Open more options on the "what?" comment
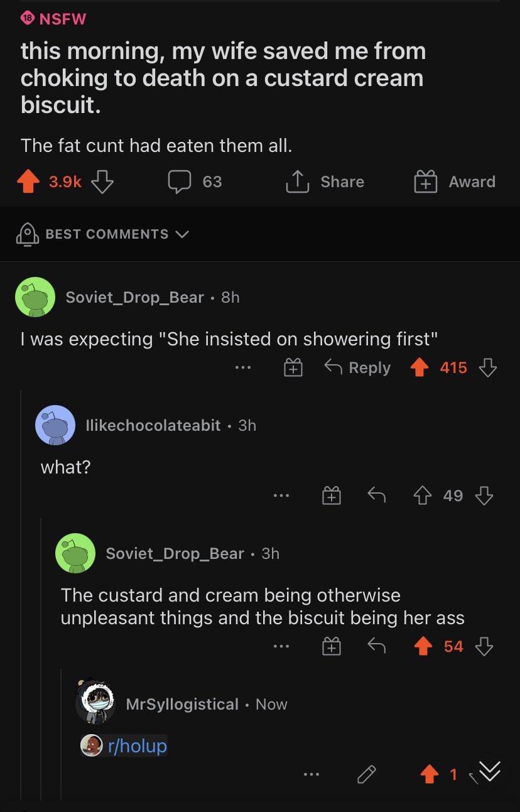The image size is (520, 812). tap(281, 496)
